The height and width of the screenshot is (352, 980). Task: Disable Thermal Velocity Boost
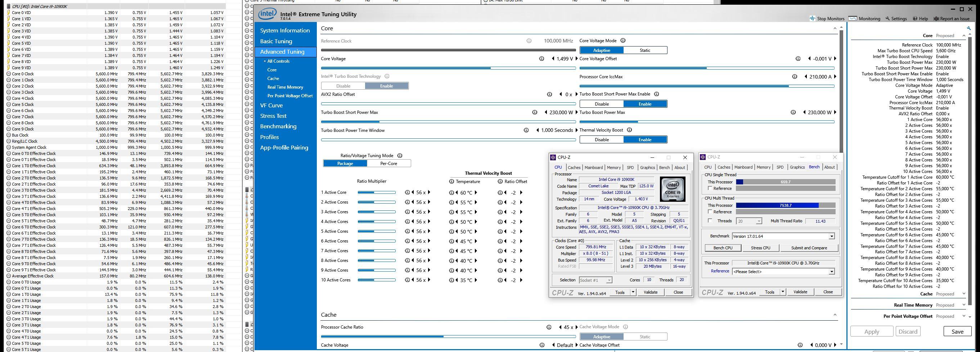coord(602,140)
